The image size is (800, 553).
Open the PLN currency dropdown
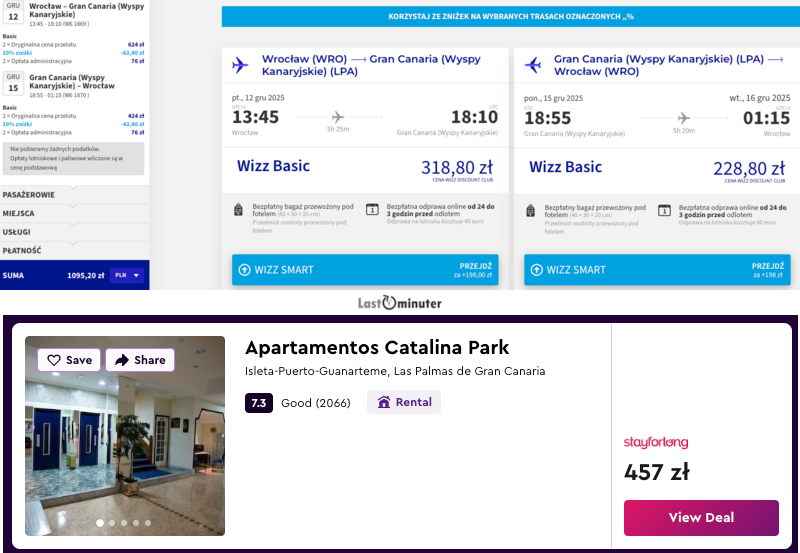point(124,275)
